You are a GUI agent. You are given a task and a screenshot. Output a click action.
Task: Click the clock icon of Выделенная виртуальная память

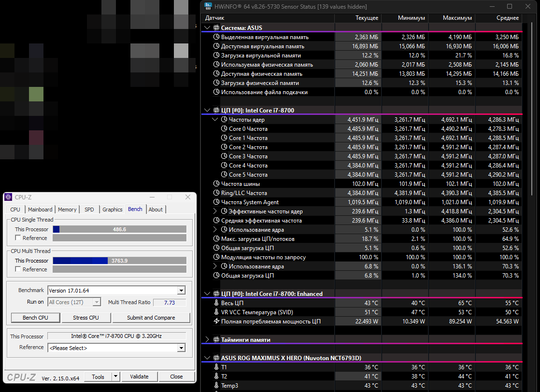[x=216, y=37]
